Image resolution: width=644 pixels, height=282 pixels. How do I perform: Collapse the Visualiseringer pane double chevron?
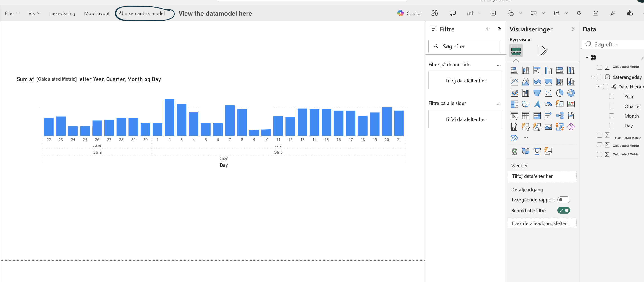[x=573, y=29]
